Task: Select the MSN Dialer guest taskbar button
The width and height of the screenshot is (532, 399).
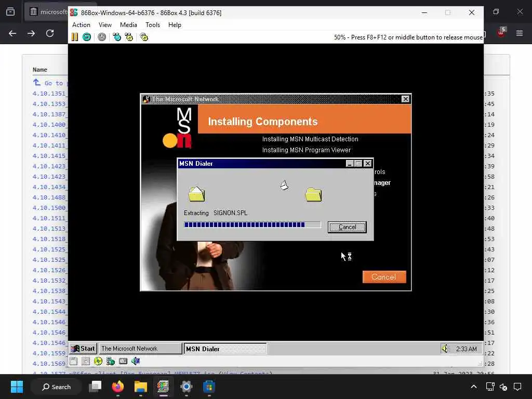Action: click(225, 349)
